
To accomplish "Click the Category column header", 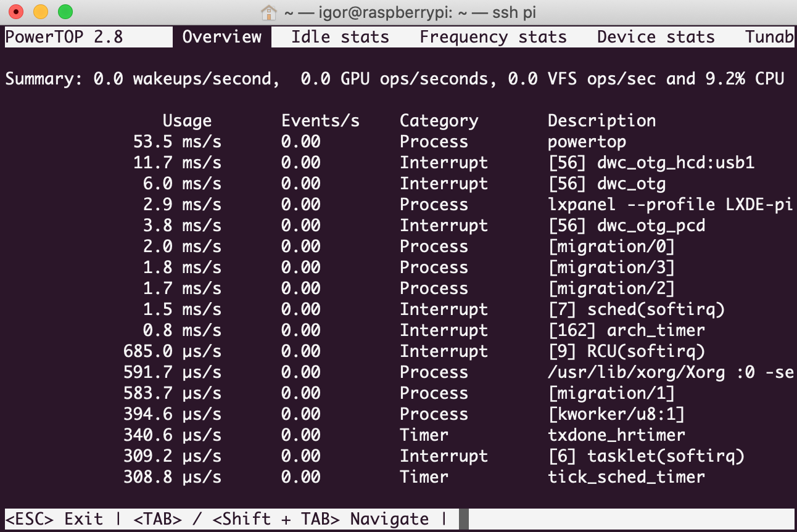I will click(439, 121).
